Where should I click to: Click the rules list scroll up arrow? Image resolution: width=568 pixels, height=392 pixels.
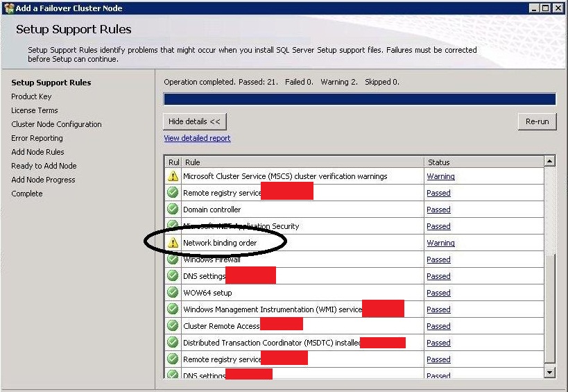pyautogui.click(x=549, y=161)
